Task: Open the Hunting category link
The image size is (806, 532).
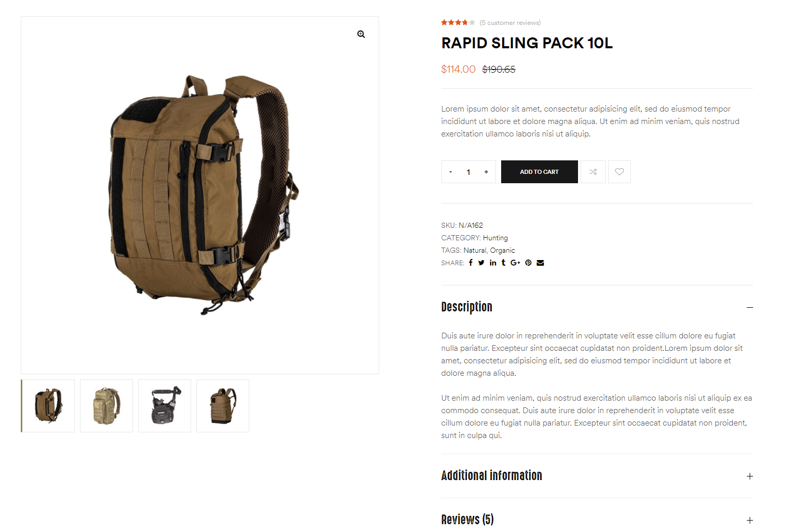Action: pos(495,238)
